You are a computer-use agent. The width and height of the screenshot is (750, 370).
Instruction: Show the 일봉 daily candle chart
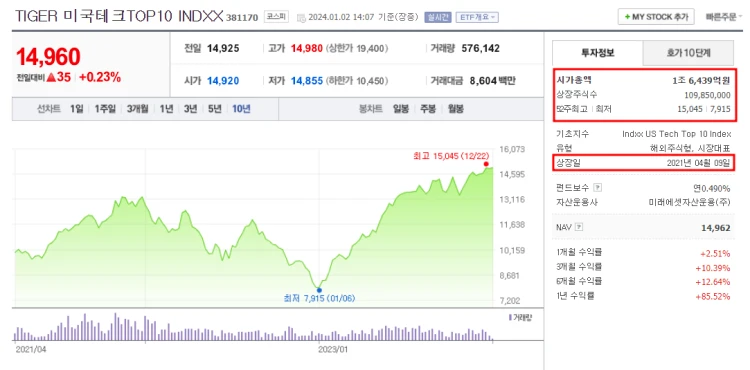(x=400, y=109)
